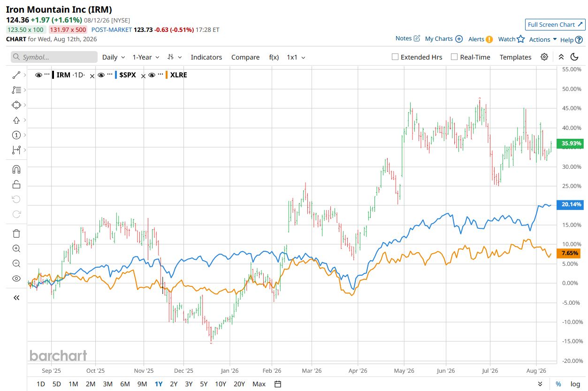Open the Daily frequency dropdown
This screenshot has height=391, width=588.
114,57
